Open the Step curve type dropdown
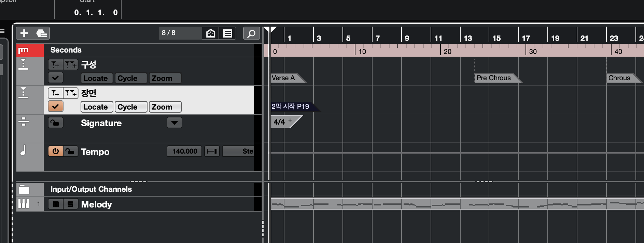Screen dimensions: 644x243 coord(238,151)
